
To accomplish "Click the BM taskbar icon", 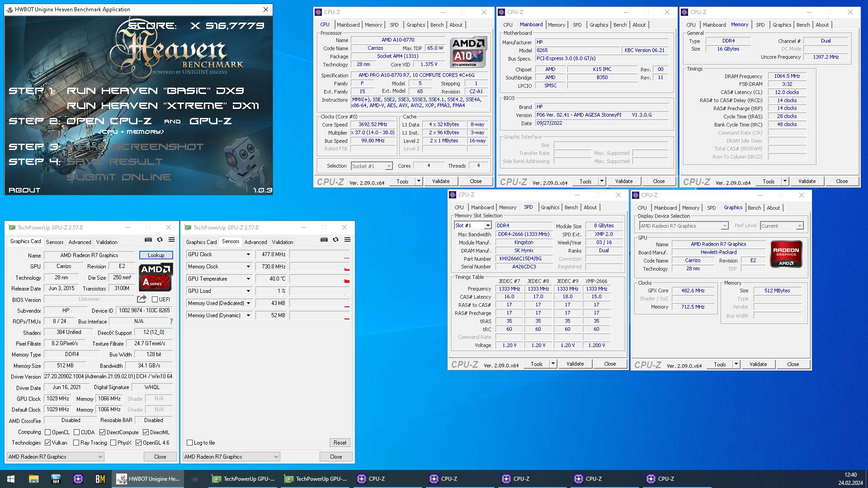I will point(100,479).
